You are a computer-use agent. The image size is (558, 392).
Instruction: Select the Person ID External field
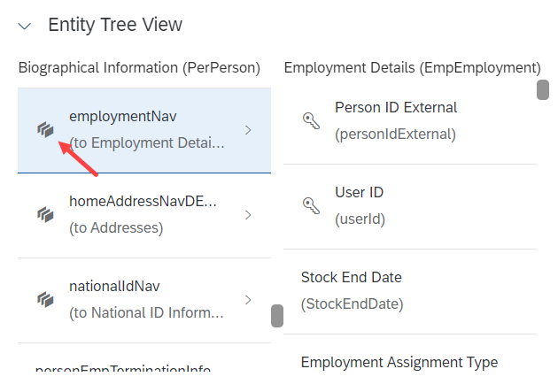tap(410, 122)
